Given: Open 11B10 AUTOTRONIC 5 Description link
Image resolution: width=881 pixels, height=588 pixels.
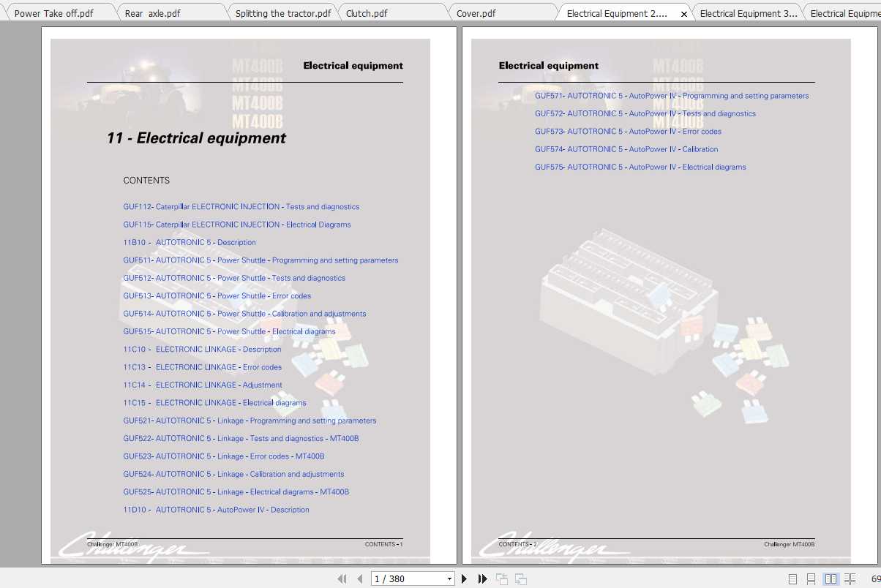Looking at the screenshot, I should pyautogui.click(x=190, y=242).
